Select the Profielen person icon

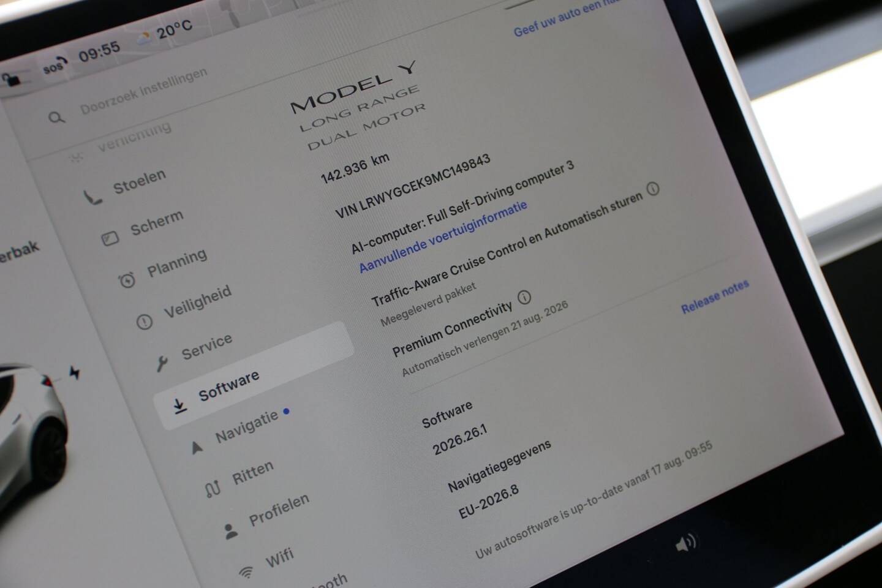[x=230, y=530]
